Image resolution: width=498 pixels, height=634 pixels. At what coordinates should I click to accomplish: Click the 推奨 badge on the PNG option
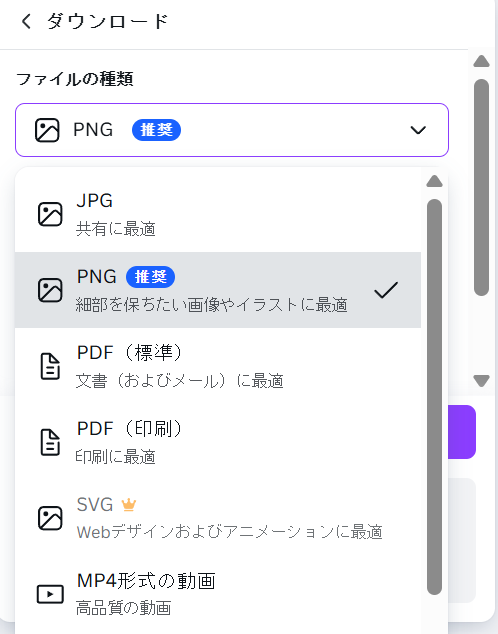coord(150,277)
